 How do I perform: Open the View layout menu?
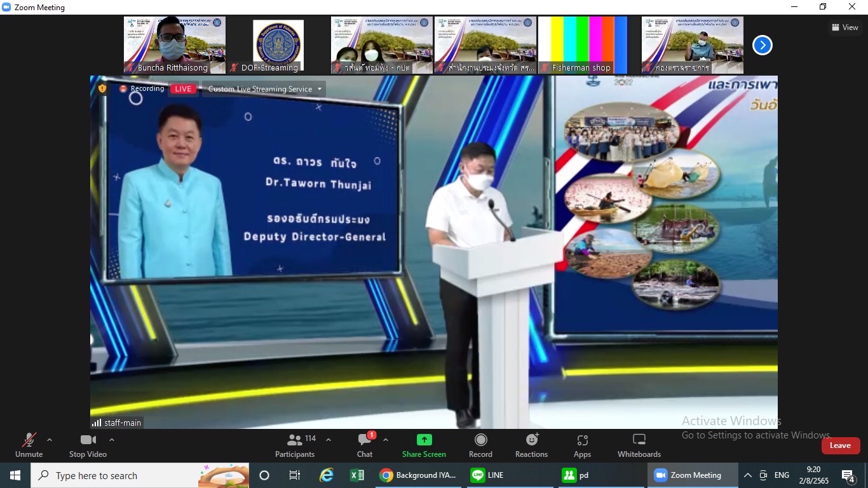pos(844,27)
